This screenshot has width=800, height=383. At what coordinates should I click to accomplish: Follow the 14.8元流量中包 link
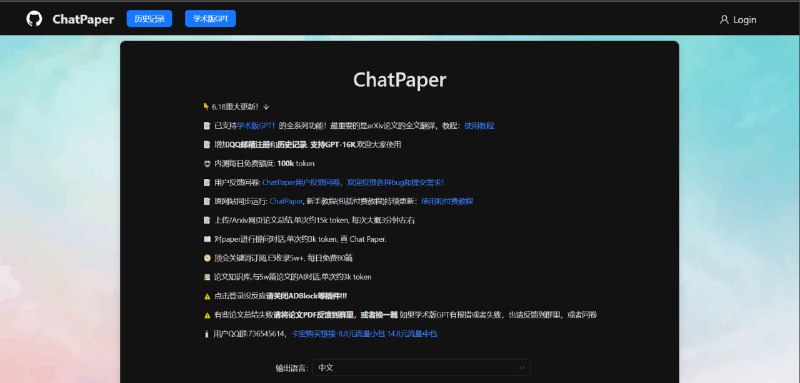pyautogui.click(x=412, y=334)
